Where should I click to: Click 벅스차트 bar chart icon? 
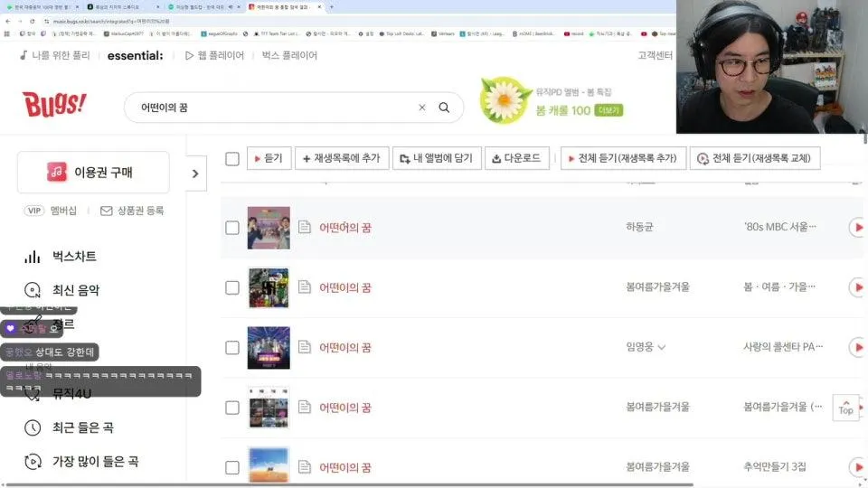pos(33,257)
